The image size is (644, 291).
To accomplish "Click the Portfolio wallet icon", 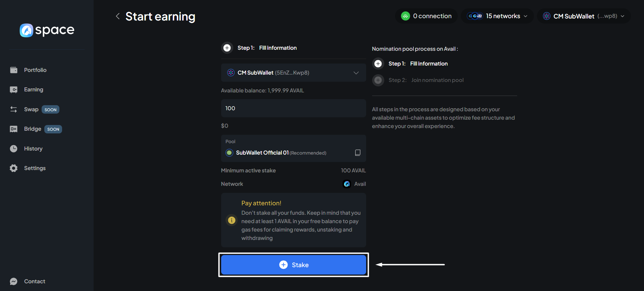I will coord(14,70).
